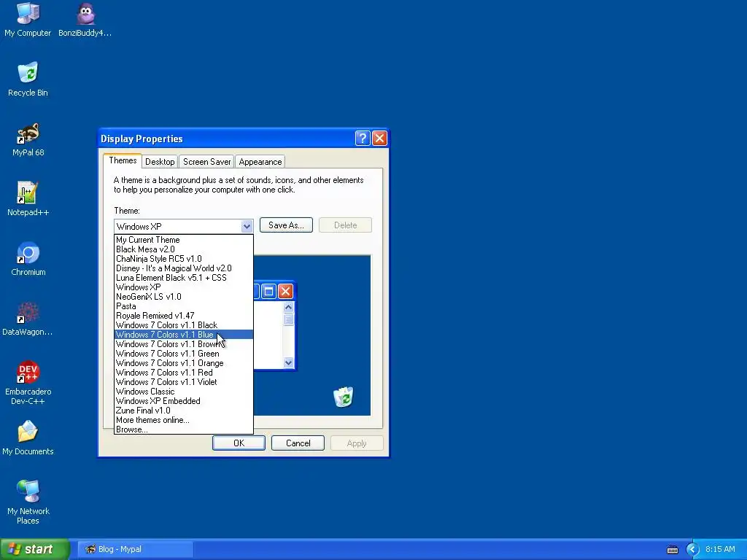747x560 pixels.
Task: Click the system tray keyboard icon
Action: [672, 550]
